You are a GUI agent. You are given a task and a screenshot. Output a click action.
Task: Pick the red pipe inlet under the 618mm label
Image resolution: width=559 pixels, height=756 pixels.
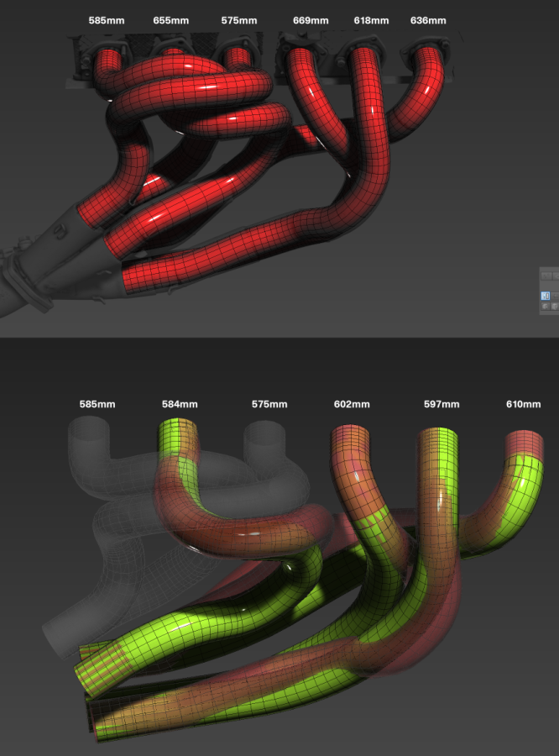[365, 63]
